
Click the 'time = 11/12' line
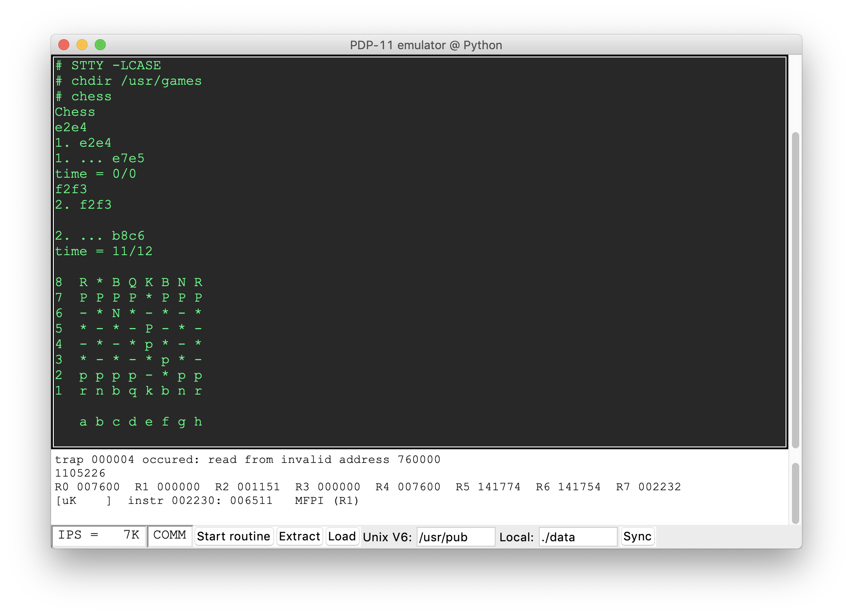click(x=104, y=251)
